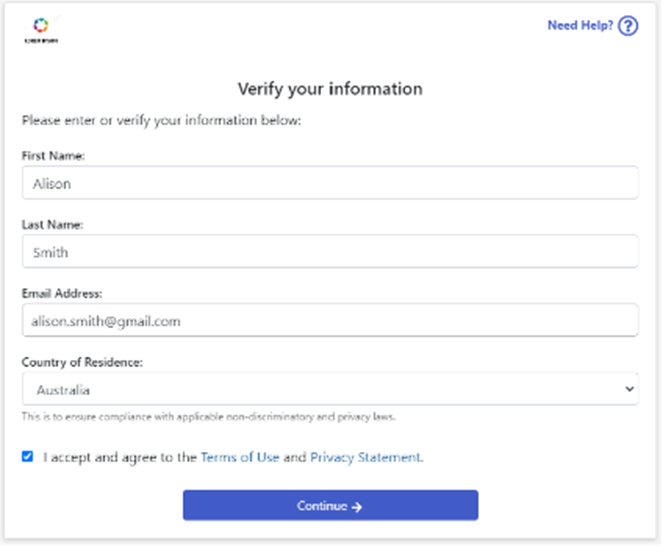Click the Email Address input field
Image resolution: width=663 pixels, height=546 pixels.
(330, 321)
